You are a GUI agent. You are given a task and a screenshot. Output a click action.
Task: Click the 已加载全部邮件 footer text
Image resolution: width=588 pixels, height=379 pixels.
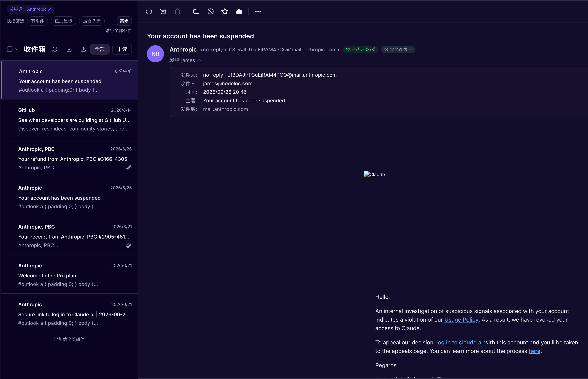pos(69,339)
